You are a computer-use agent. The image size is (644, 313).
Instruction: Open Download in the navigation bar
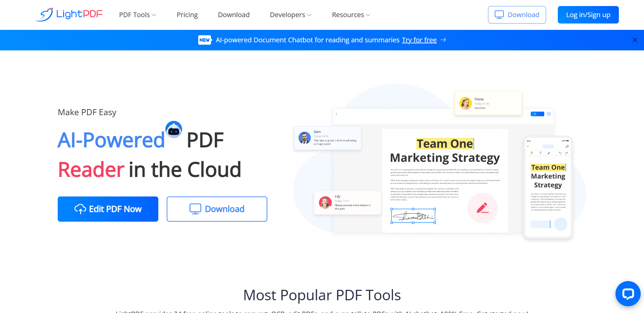234,15
